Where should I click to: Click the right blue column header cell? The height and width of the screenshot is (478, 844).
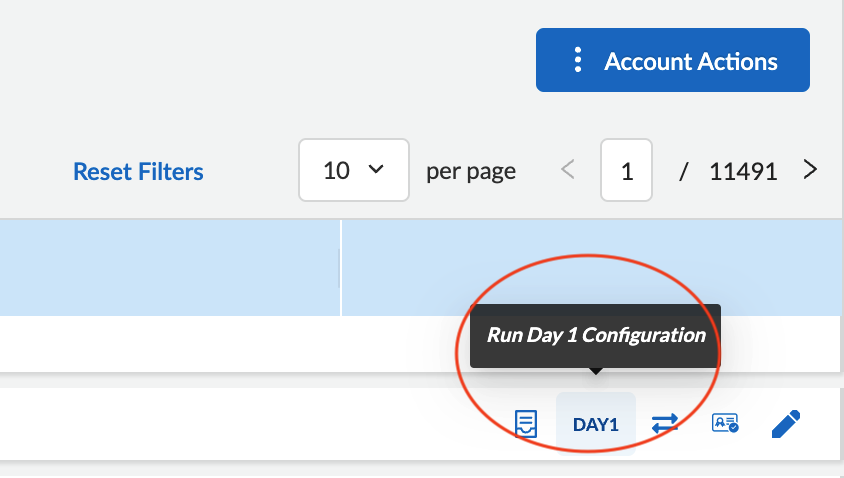coord(590,250)
